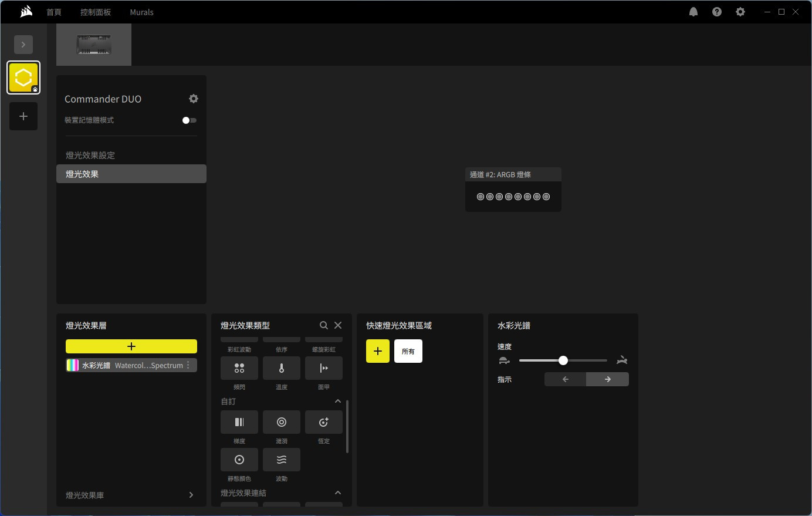The height and width of the screenshot is (516, 812).
Task: Select the 水彩光譜 Watercolor Spectrum layer
Action: click(x=131, y=365)
